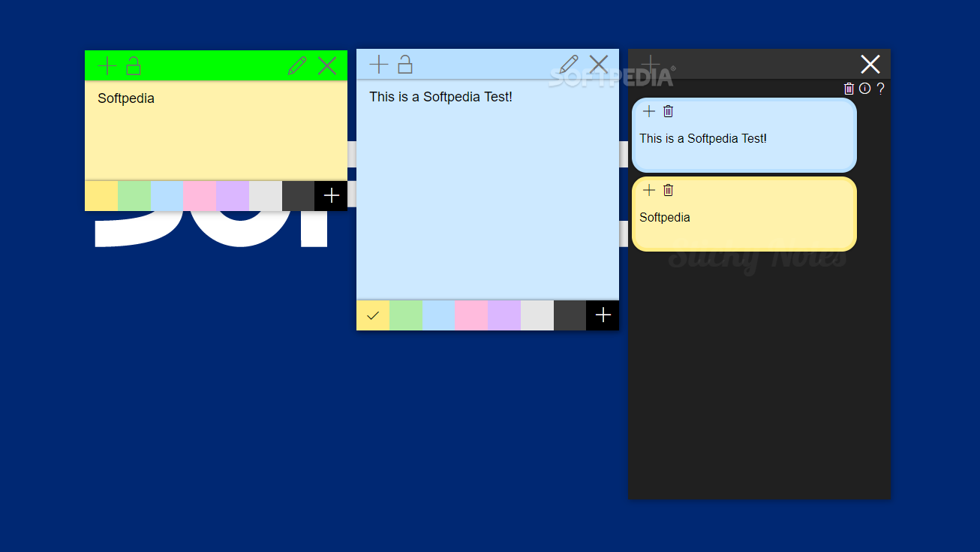Screen dimensions: 980x552
Task: Click the trash icon in the notes list toolbar
Action: (x=849, y=89)
